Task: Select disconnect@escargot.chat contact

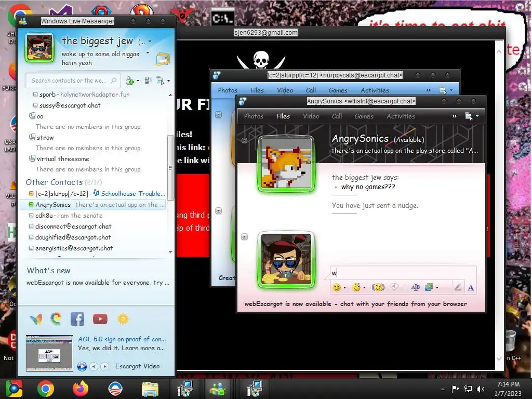Action: (70, 227)
